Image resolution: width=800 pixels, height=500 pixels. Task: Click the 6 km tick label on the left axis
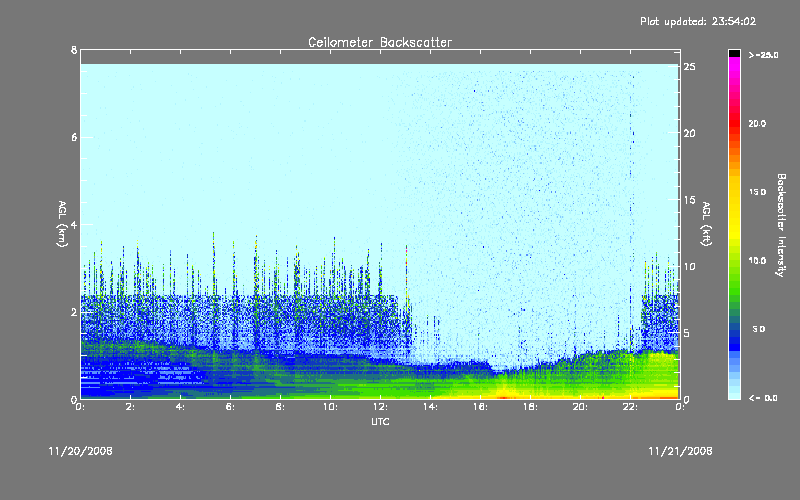tap(74, 137)
